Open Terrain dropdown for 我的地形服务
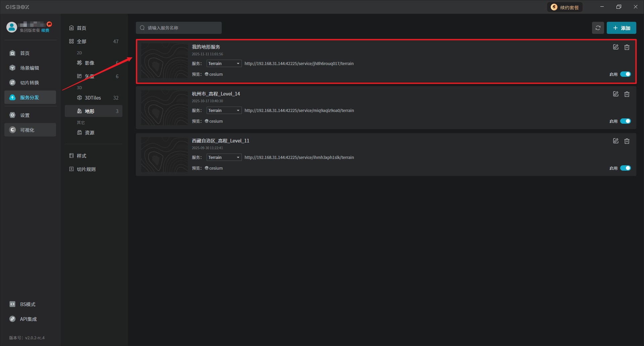Viewport: 644px width, 346px height. [x=224, y=64]
